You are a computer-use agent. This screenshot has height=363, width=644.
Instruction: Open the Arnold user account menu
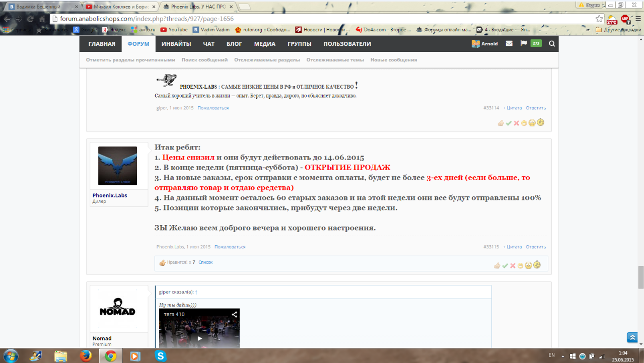coord(484,44)
